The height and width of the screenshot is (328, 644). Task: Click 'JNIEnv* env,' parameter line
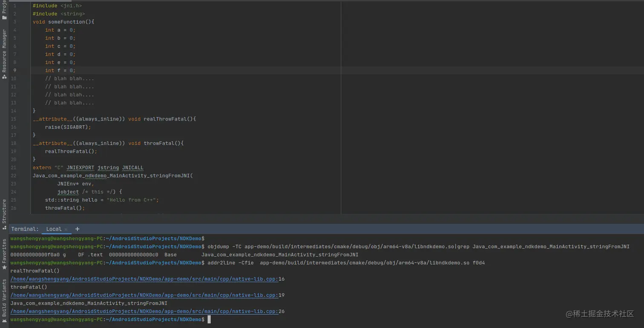pos(76,184)
